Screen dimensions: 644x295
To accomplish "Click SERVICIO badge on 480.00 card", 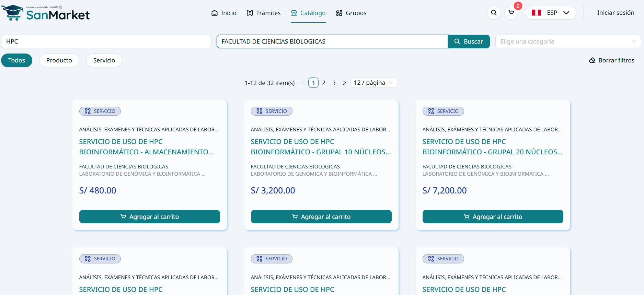I will point(100,111).
